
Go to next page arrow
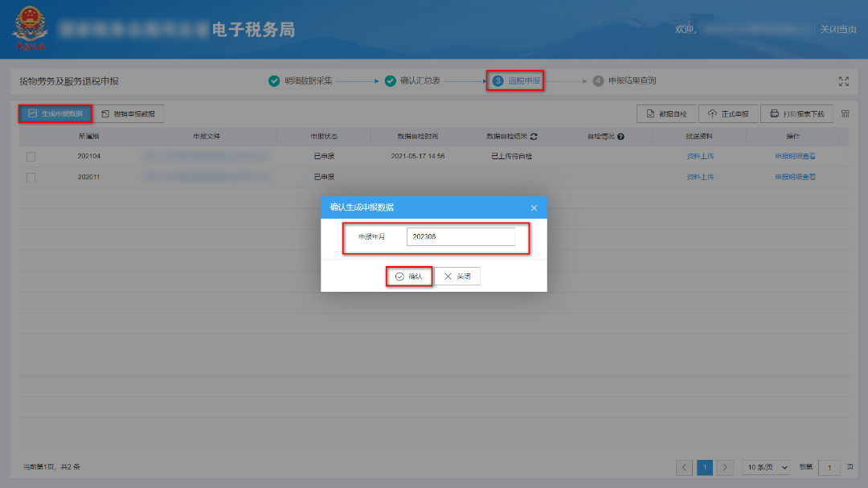click(x=725, y=468)
